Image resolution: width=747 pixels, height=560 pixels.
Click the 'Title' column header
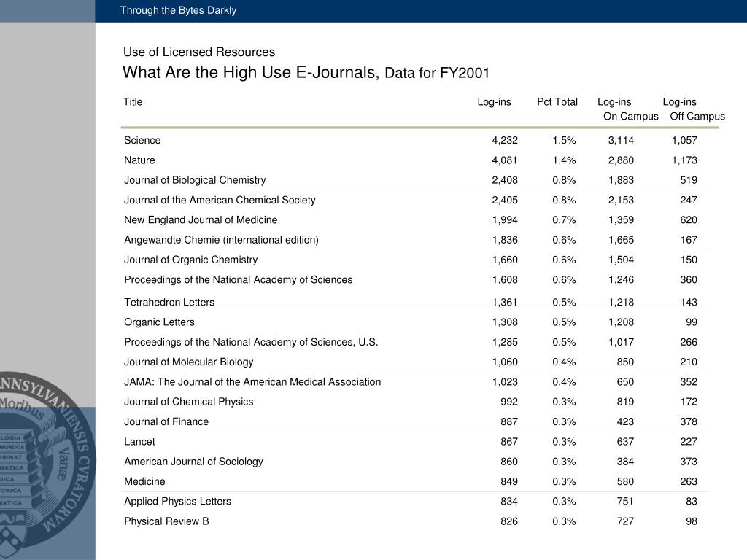click(x=133, y=101)
